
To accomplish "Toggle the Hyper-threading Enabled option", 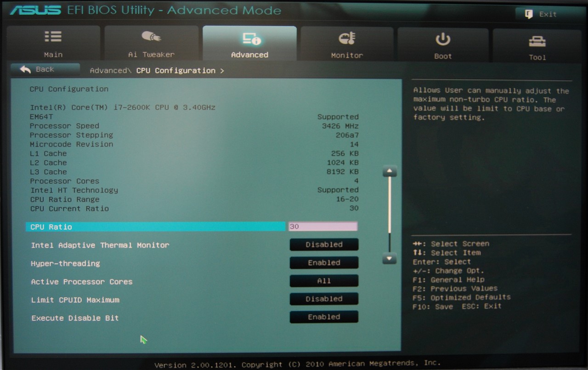I will (x=324, y=263).
